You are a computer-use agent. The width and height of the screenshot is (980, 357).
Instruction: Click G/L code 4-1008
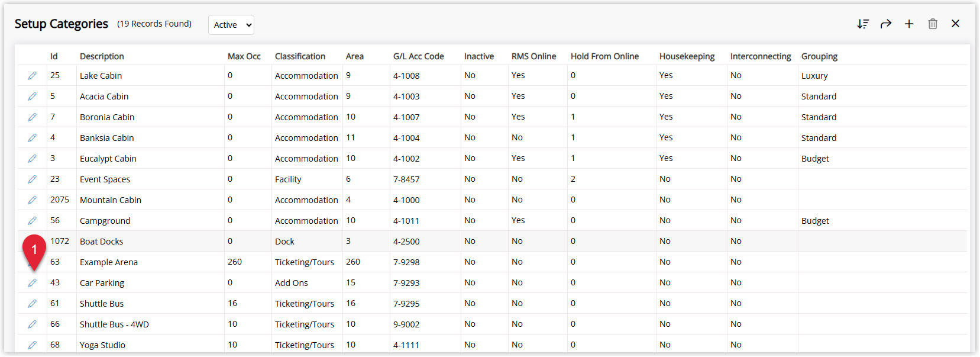[406, 76]
